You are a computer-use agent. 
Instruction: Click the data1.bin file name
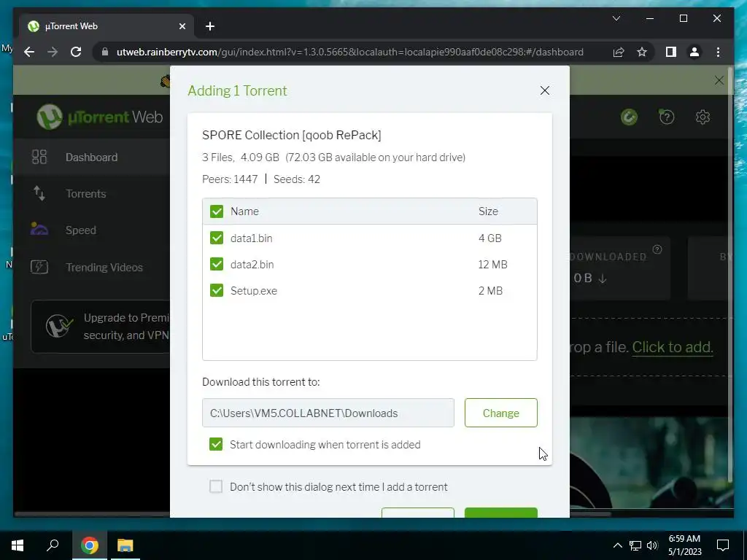tap(252, 238)
